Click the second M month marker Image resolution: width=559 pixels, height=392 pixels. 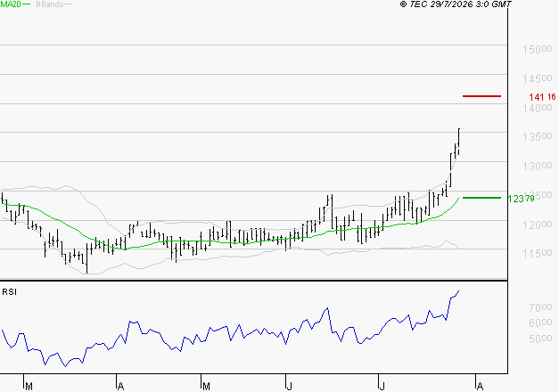(206, 387)
